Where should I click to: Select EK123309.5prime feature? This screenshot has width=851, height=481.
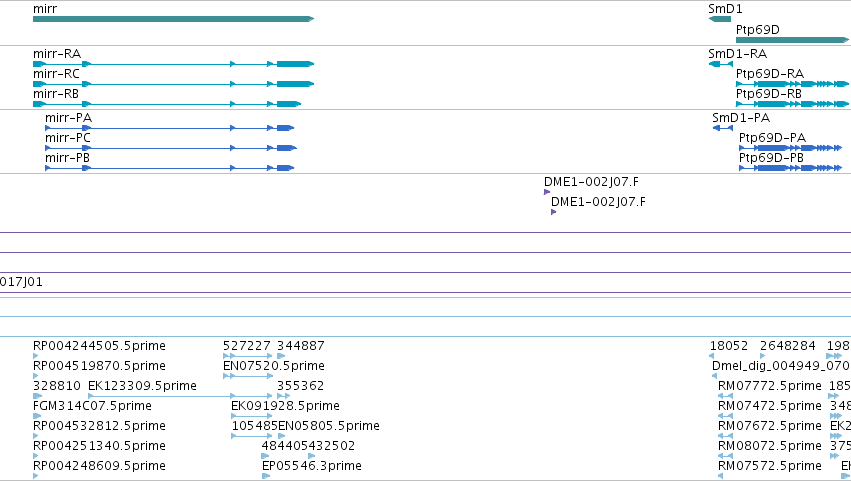142,386
